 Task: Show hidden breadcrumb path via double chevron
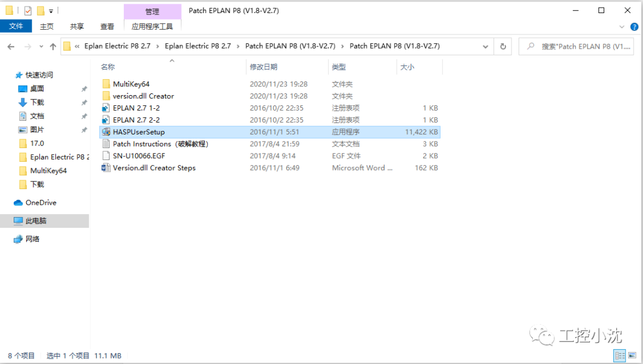click(77, 46)
